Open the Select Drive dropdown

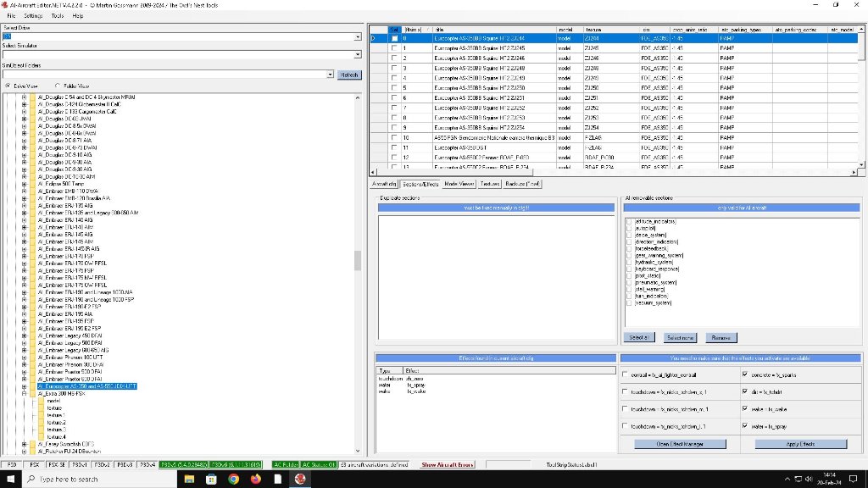[x=358, y=36]
